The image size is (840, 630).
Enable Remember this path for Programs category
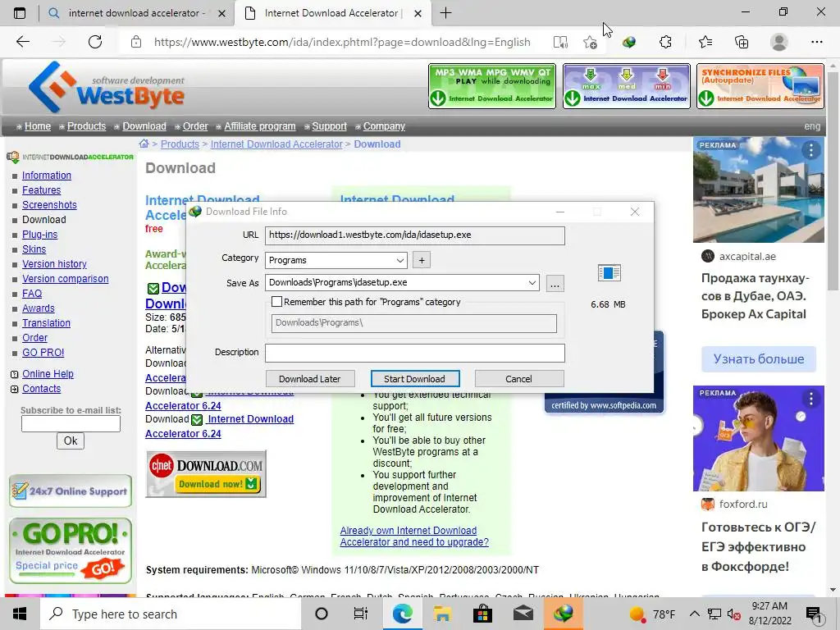[277, 302]
